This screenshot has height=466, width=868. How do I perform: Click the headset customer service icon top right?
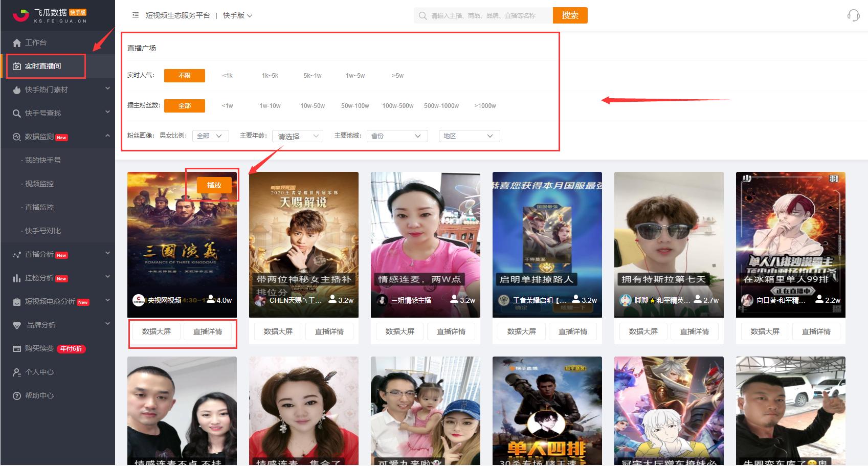tap(854, 15)
